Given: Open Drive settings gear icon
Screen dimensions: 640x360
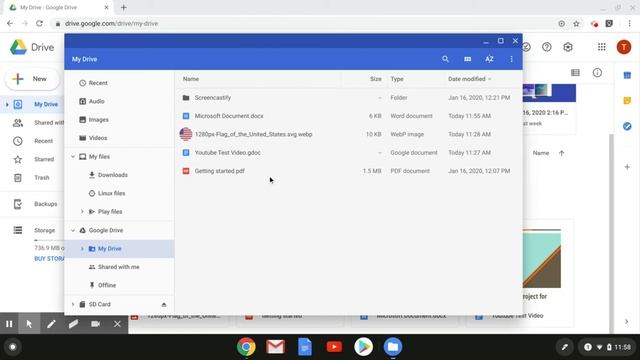Looking at the screenshot, I should coord(568,47).
